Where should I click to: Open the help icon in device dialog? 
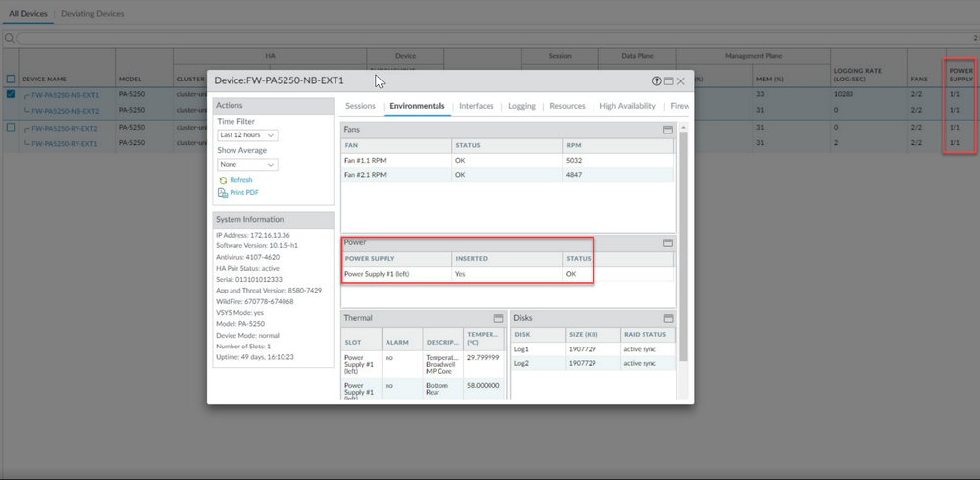coord(656,81)
